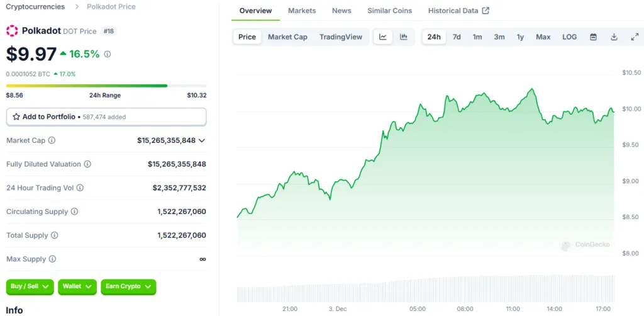Click Add to Portfolio button
This screenshot has width=644, height=316.
click(x=106, y=116)
